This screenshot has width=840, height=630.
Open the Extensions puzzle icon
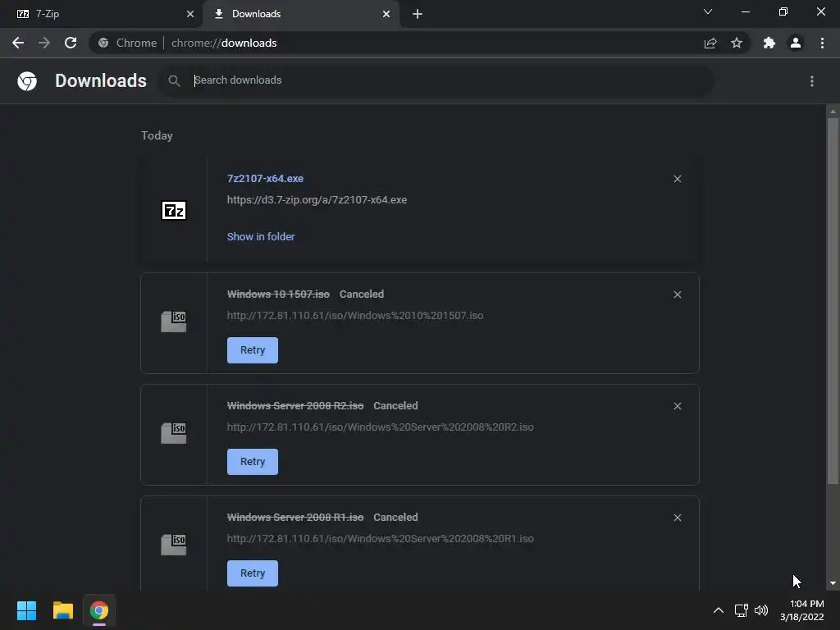(x=769, y=43)
